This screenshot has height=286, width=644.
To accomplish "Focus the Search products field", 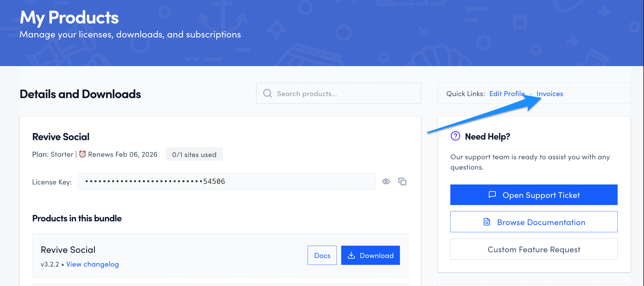I will point(344,94).
